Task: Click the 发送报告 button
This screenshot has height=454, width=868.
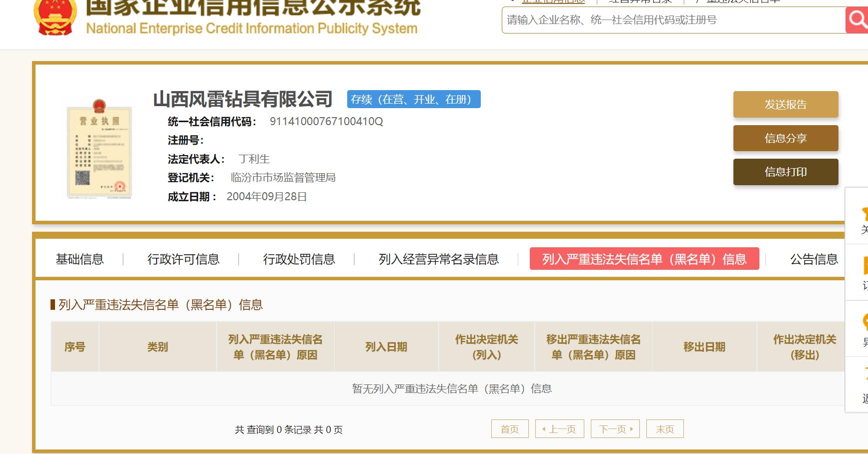Action: pos(785,104)
